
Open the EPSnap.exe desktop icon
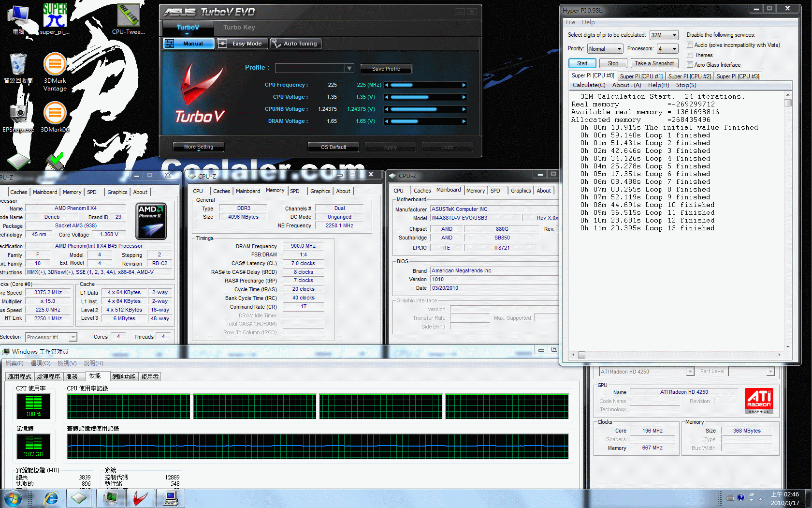point(18,117)
